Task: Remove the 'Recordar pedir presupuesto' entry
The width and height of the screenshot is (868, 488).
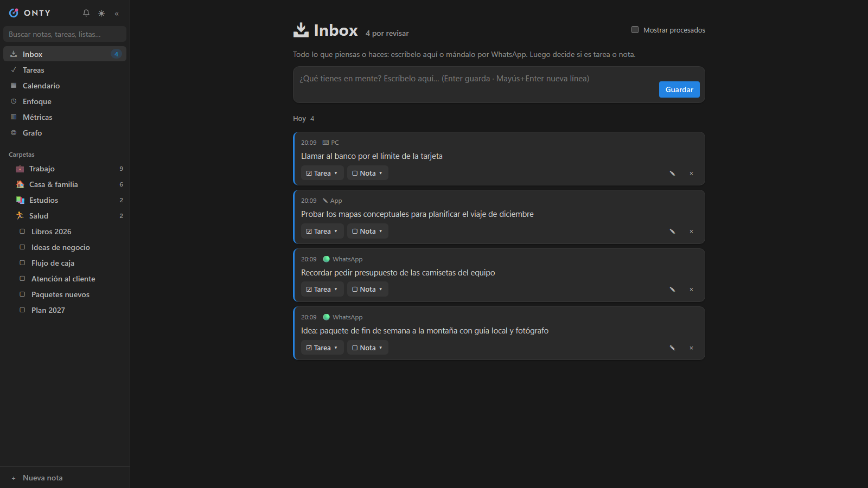Action: pyautogui.click(x=691, y=290)
